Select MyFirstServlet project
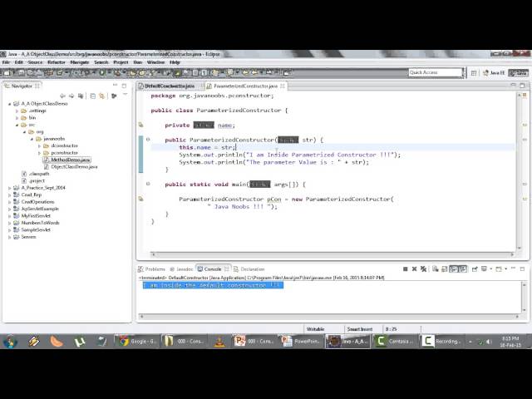This screenshot has height=399, width=532. point(32,216)
